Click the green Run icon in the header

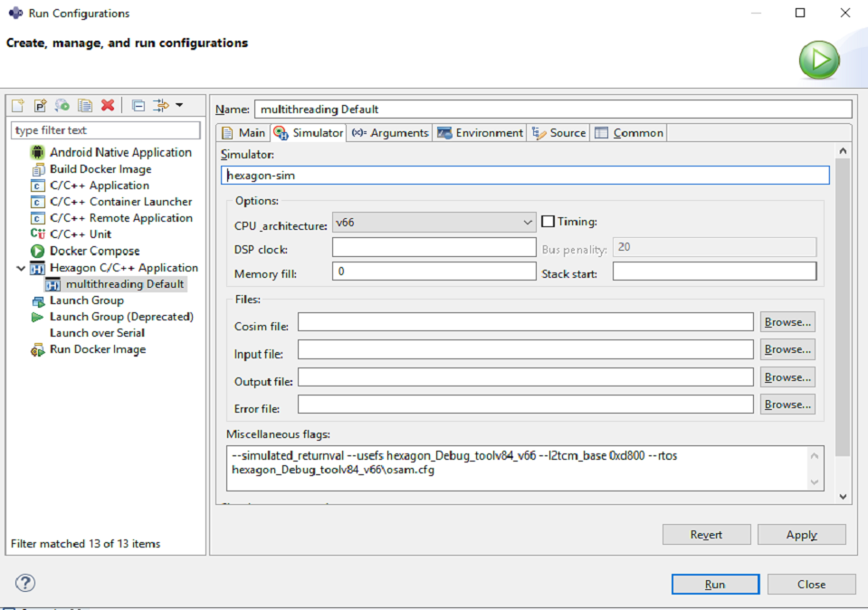point(819,59)
